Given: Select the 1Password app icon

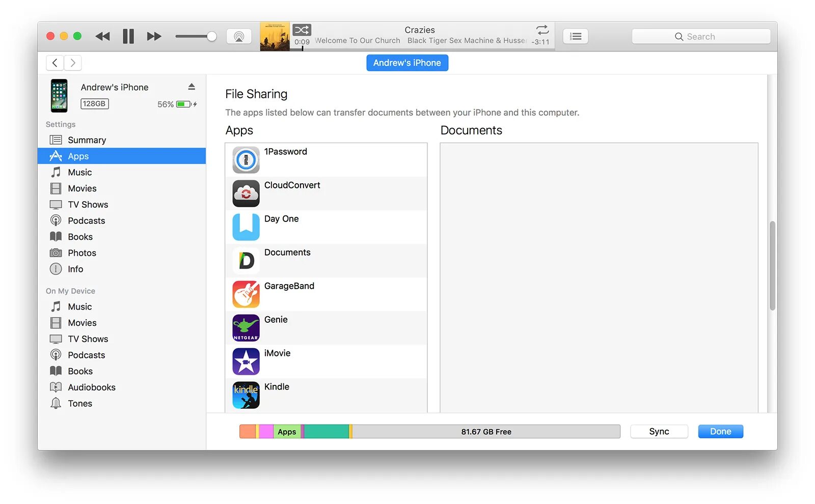Looking at the screenshot, I should point(246,160).
